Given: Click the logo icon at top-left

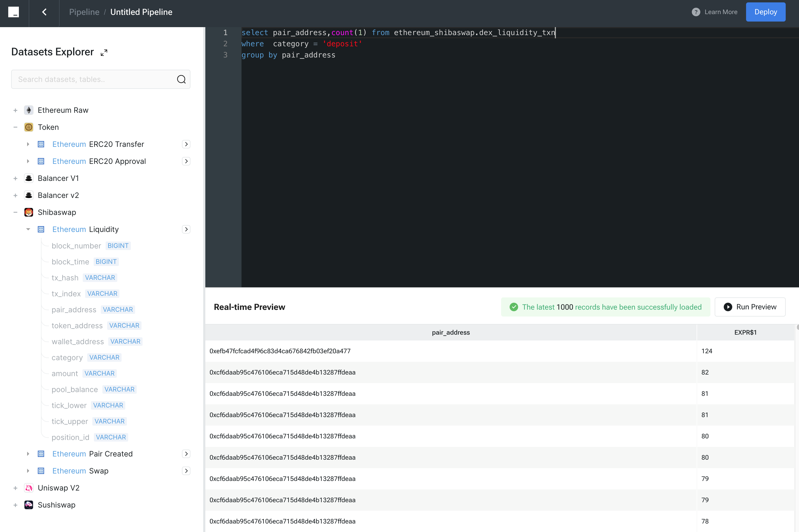Looking at the screenshot, I should tap(14, 12).
